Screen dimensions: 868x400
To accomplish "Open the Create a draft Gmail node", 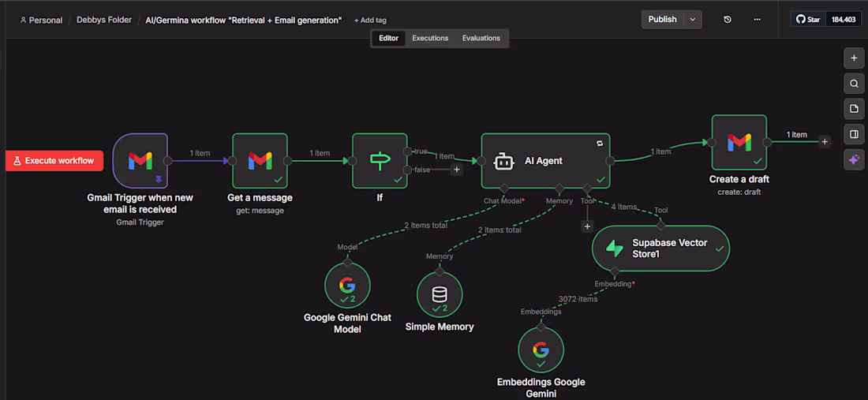I will 739,142.
